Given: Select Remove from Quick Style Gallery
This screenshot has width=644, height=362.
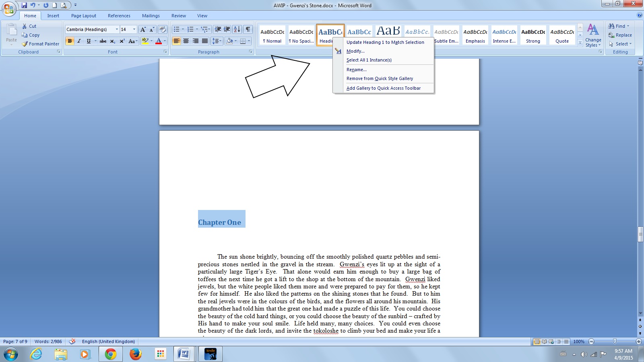Looking at the screenshot, I should 380,78.
